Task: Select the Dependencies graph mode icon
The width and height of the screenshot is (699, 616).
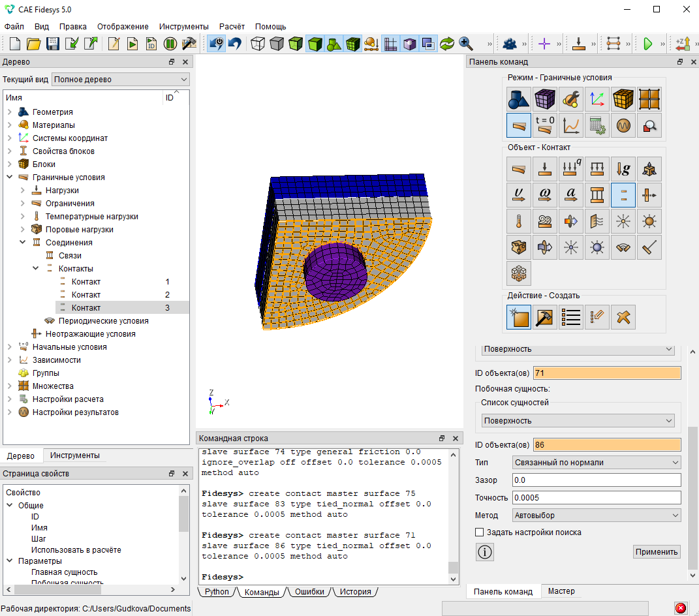Action: (570, 125)
